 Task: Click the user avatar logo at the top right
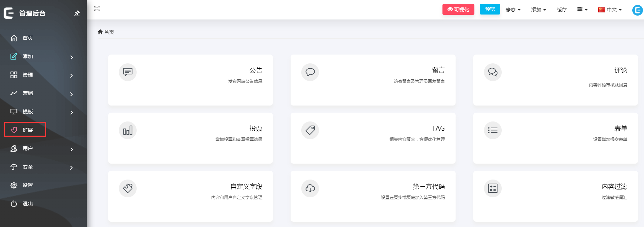[x=637, y=10]
